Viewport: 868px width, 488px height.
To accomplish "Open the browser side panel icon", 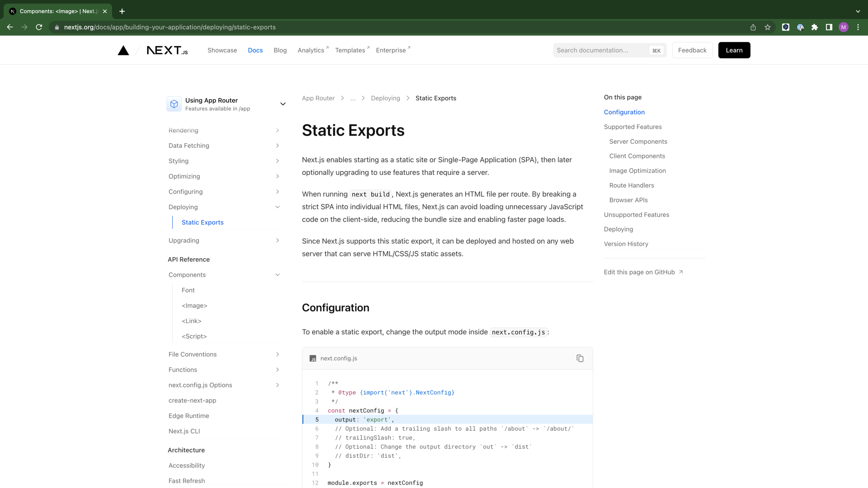I will [829, 27].
